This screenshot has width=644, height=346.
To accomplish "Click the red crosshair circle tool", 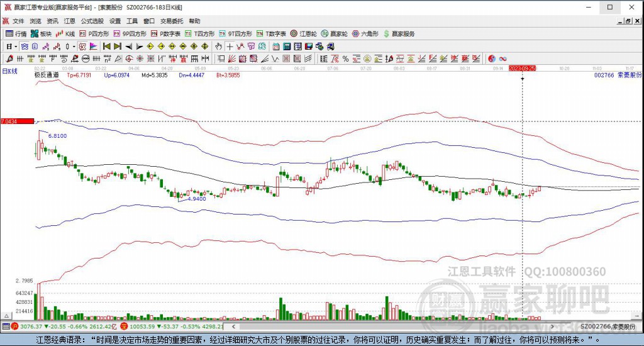I will pyautogui.click(x=130, y=59).
